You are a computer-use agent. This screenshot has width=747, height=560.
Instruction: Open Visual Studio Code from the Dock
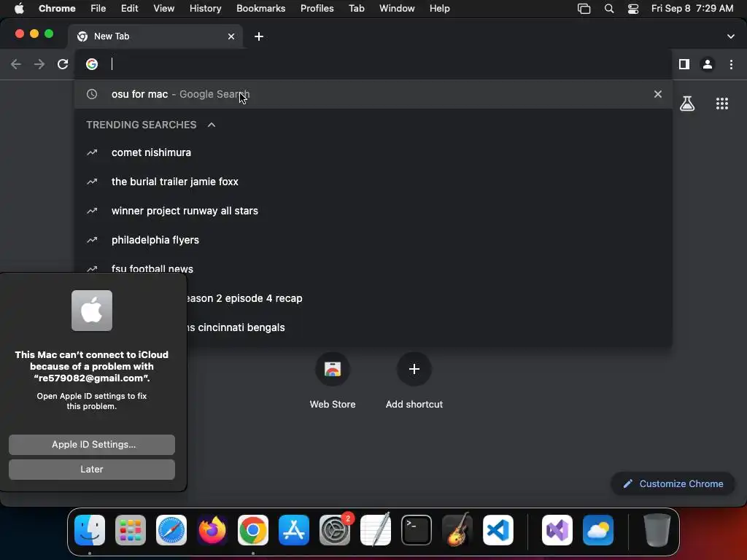click(x=498, y=530)
